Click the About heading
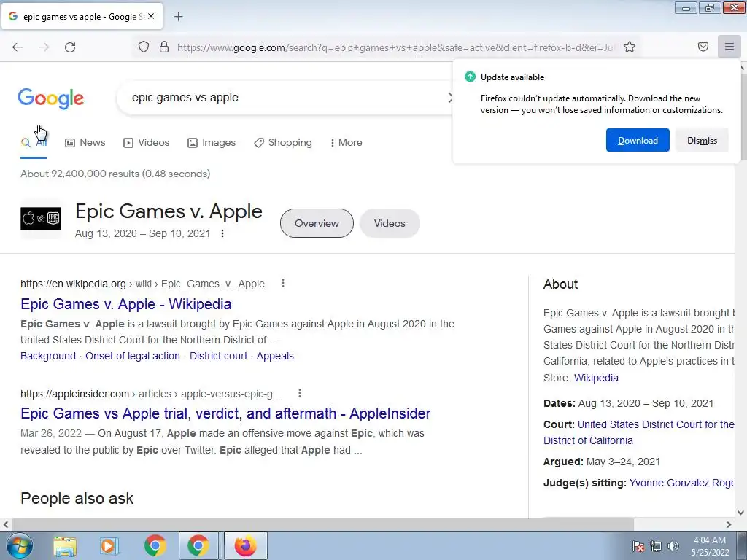The image size is (747, 560). (561, 284)
